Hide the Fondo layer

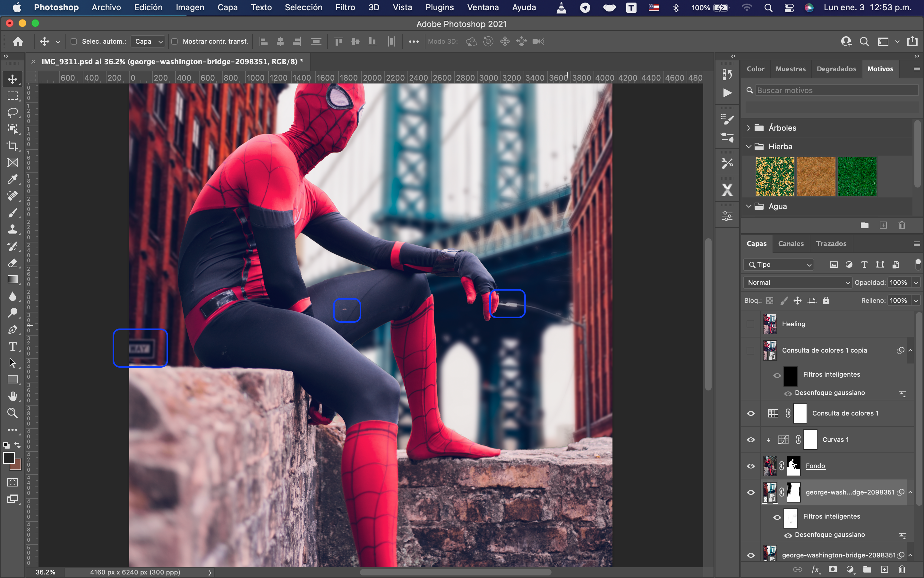tap(751, 466)
